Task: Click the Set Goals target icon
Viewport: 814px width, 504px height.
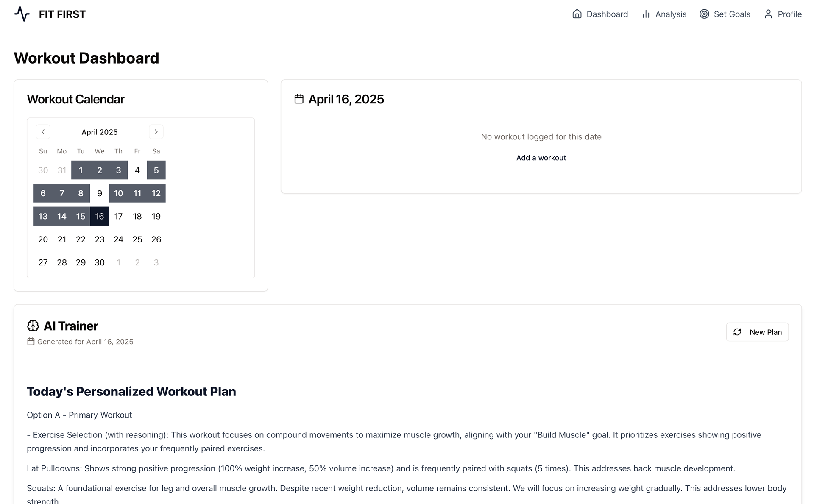Action: click(x=704, y=14)
